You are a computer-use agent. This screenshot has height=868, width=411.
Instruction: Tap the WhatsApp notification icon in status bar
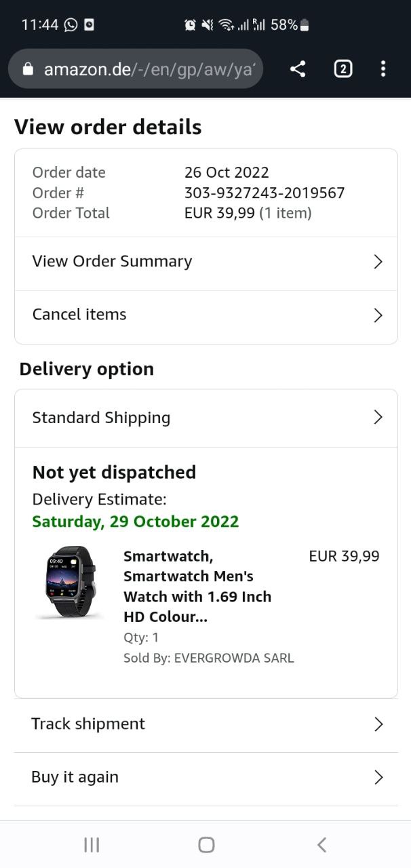click(x=71, y=25)
